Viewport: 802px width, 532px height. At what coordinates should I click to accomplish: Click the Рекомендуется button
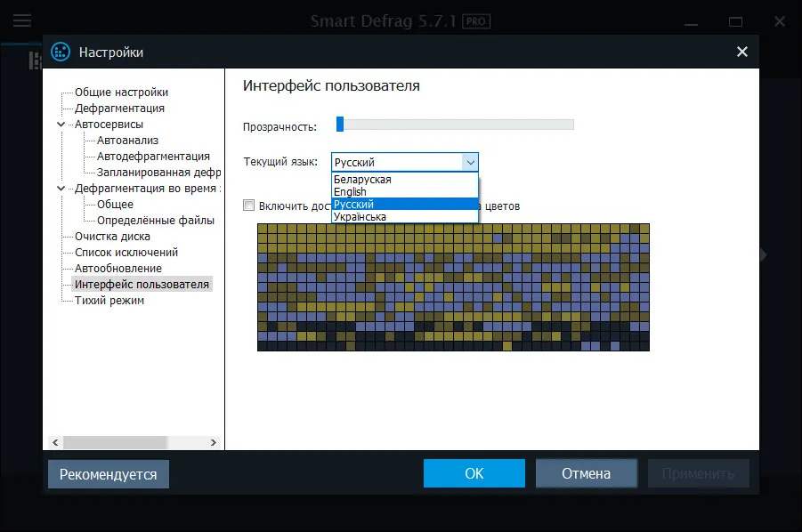tap(109, 474)
